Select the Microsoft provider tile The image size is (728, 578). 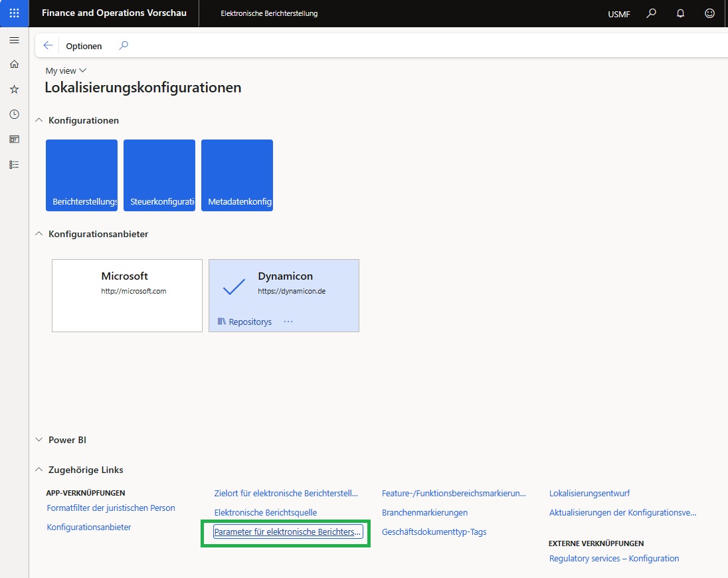point(127,295)
